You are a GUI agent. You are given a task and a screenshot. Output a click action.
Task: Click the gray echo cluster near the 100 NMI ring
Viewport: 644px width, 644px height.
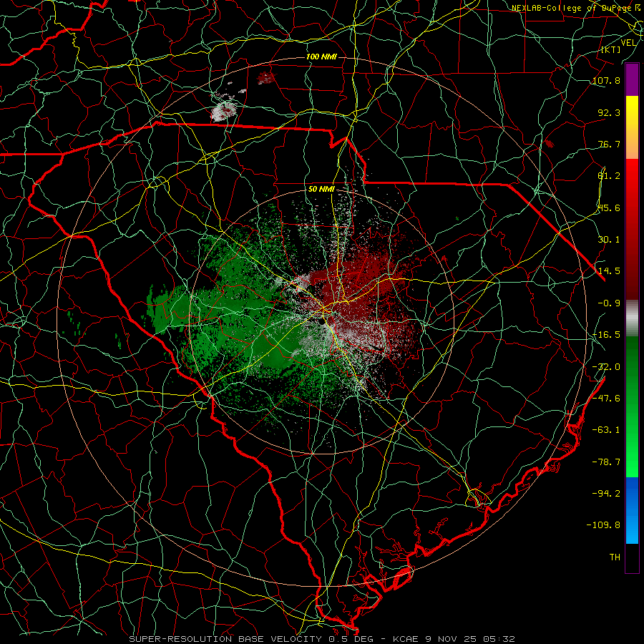click(x=224, y=110)
